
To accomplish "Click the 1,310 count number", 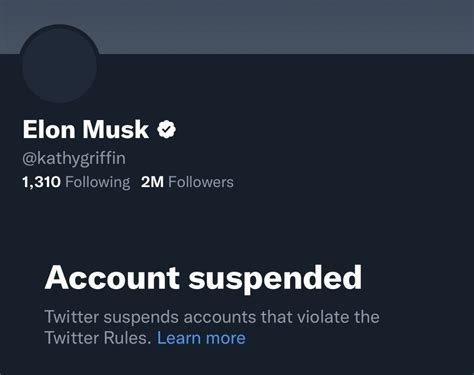I will (41, 182).
